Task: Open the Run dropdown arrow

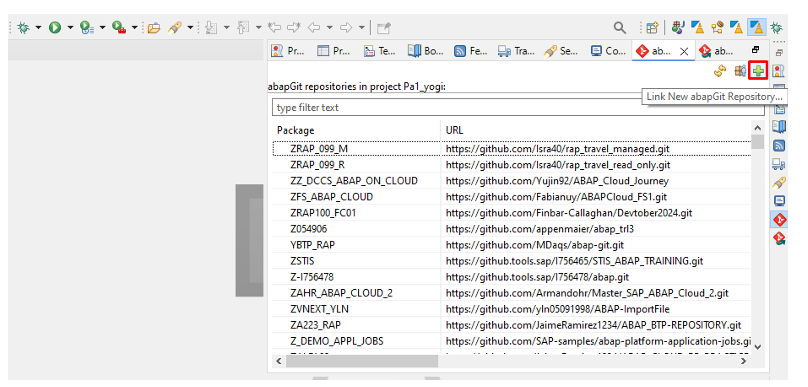Action: tap(70, 28)
